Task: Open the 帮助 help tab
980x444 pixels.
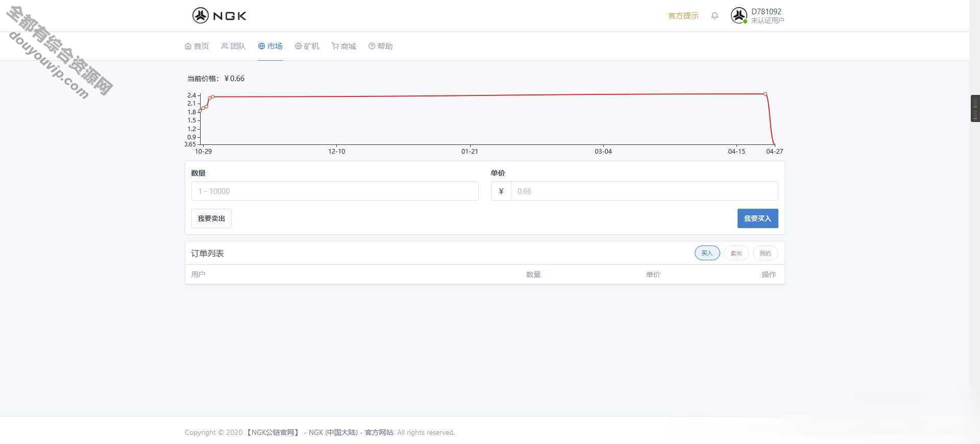Action: pyautogui.click(x=380, y=46)
